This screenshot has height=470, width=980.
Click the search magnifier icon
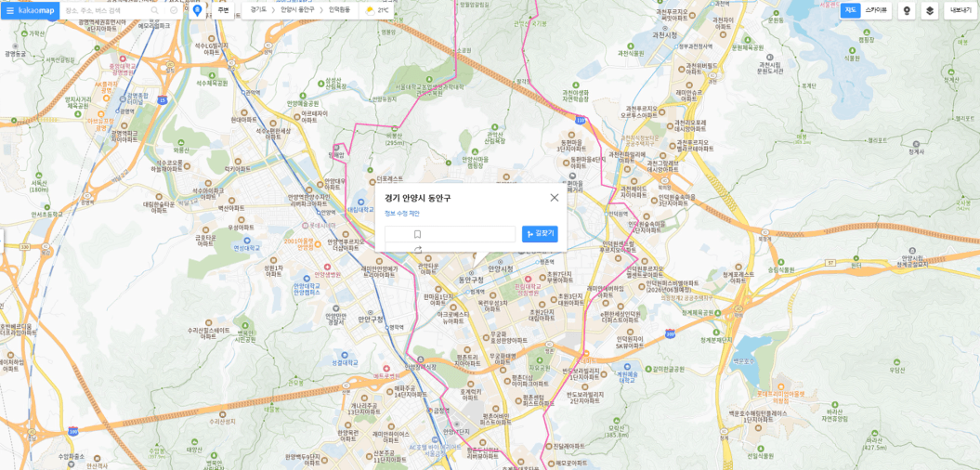click(155, 10)
